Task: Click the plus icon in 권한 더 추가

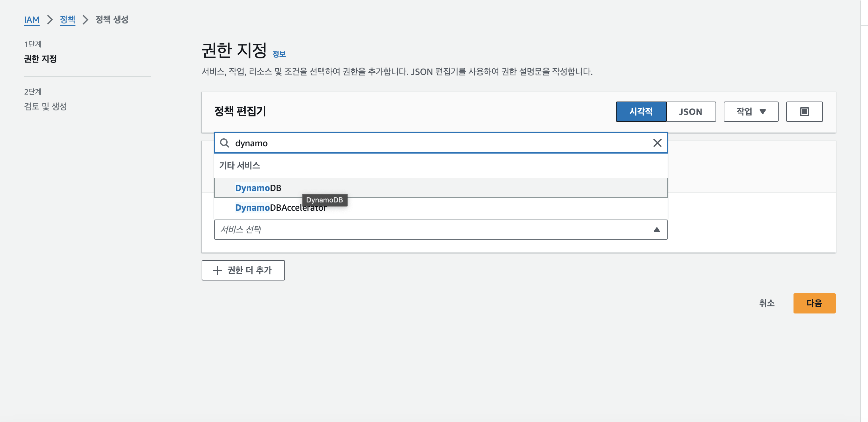Action: pos(217,270)
